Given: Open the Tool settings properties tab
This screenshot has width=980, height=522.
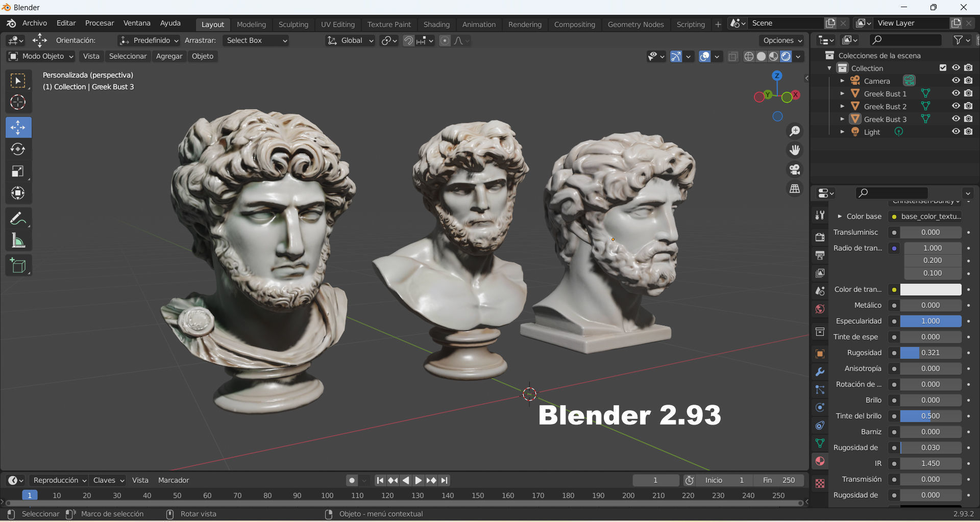Looking at the screenshot, I should 820,215.
